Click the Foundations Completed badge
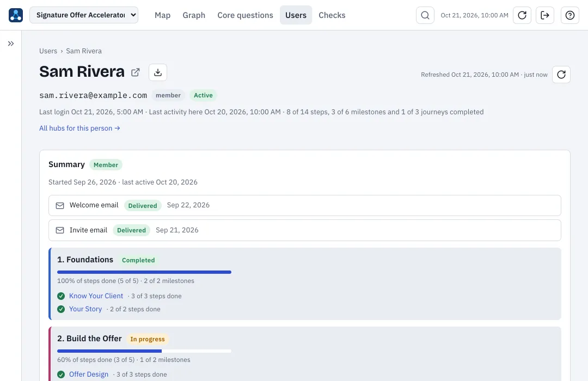This screenshot has width=588, height=381. (138, 260)
